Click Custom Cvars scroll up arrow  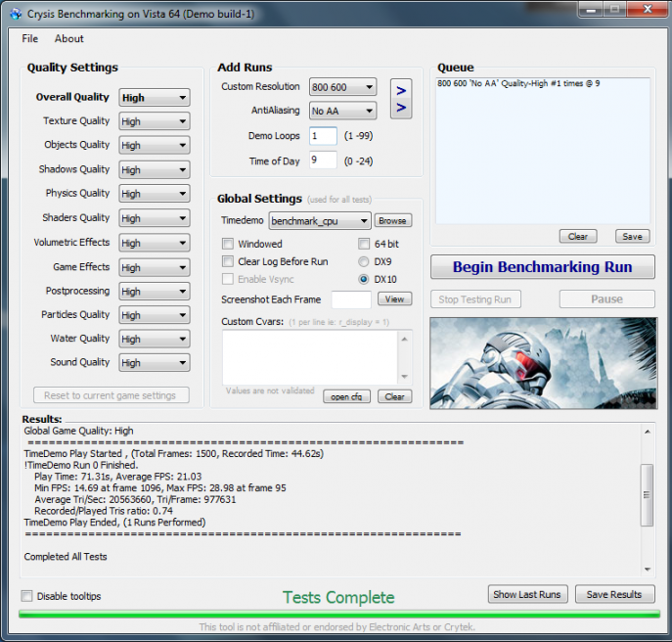pyautogui.click(x=404, y=339)
